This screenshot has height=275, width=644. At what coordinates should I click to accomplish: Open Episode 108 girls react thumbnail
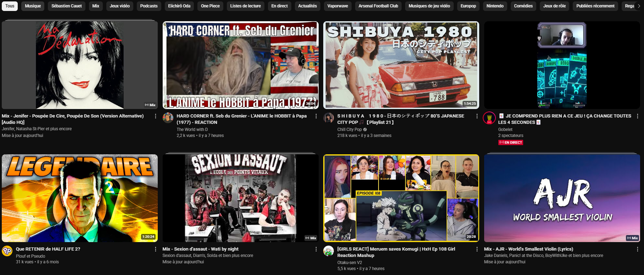[401, 198]
